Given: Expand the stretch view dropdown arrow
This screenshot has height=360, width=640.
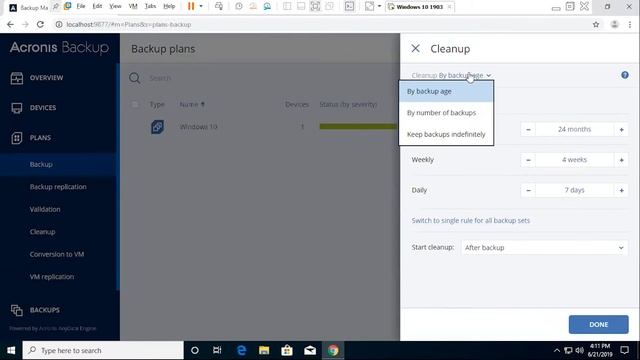Looking at the screenshot, I should click(379, 7).
